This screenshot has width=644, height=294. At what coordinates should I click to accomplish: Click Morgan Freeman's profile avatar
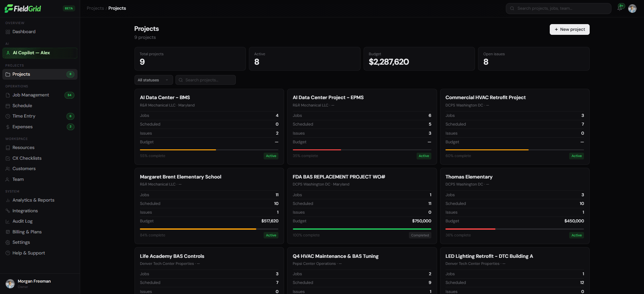[x=10, y=284]
